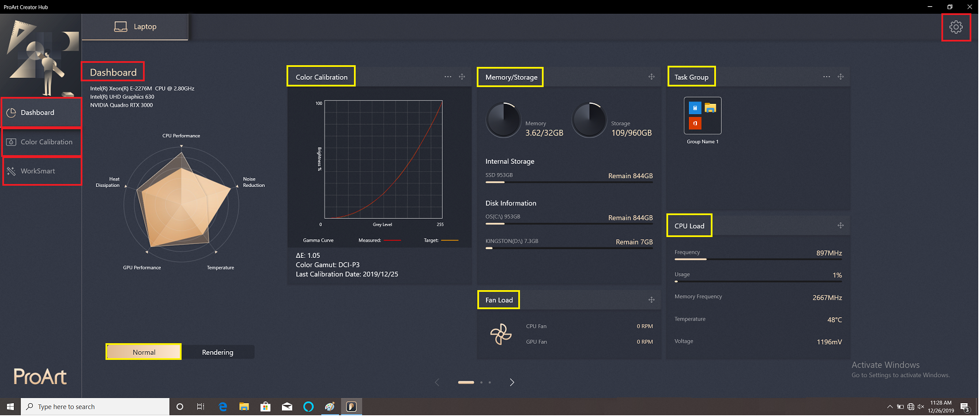Viewport: 980px width, 417px height.
Task: Click the KINGSTON(D:\) 7.3GB disk bar
Action: coord(570,248)
